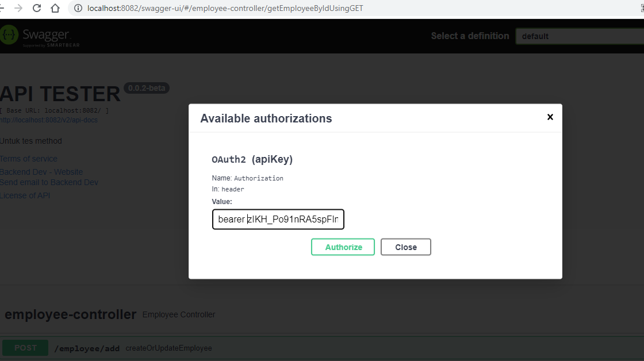Click createOrUpdateEmployee summary text
The image size is (644, 361).
(169, 348)
